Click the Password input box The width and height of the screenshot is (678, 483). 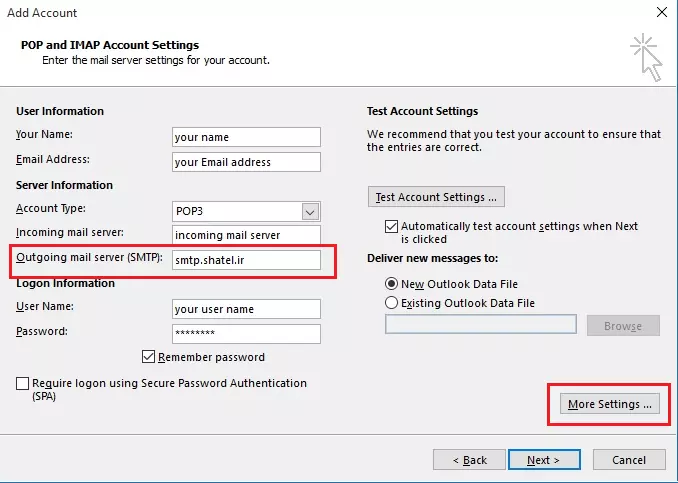tap(245, 334)
